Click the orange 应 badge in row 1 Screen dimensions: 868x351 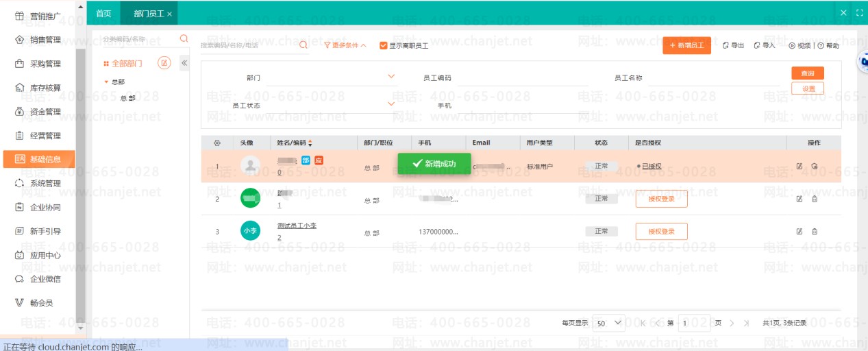point(319,160)
